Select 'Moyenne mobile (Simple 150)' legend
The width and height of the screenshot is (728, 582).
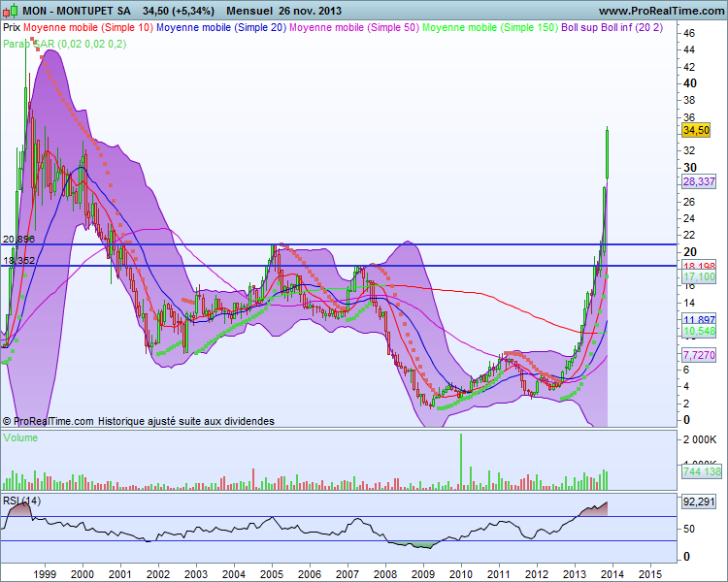point(490,27)
